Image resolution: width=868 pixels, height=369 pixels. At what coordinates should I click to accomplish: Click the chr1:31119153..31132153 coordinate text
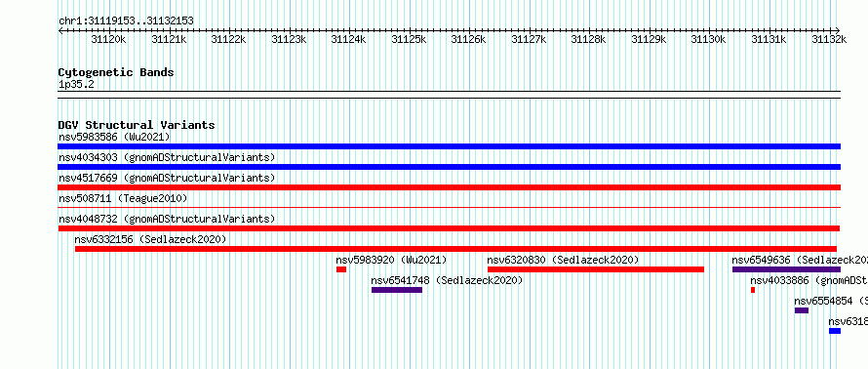pos(126,21)
